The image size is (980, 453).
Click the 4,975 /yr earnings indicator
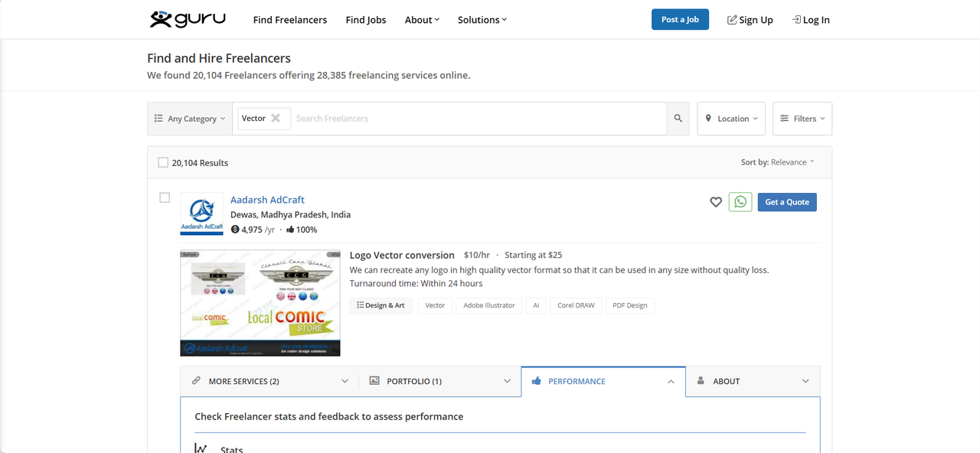click(253, 230)
